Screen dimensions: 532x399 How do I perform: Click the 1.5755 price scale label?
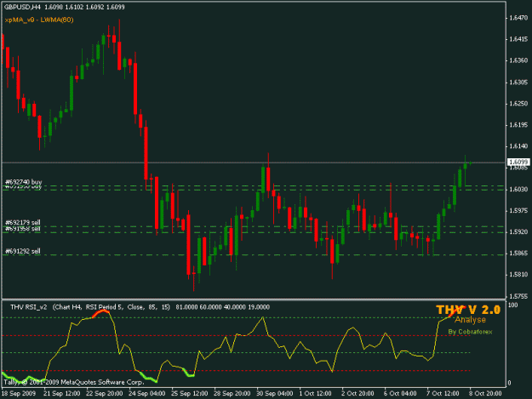[x=518, y=296]
